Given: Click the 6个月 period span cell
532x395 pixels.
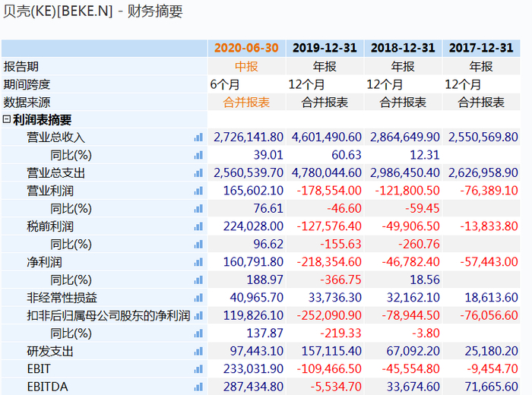Looking at the screenshot, I should [x=225, y=84].
